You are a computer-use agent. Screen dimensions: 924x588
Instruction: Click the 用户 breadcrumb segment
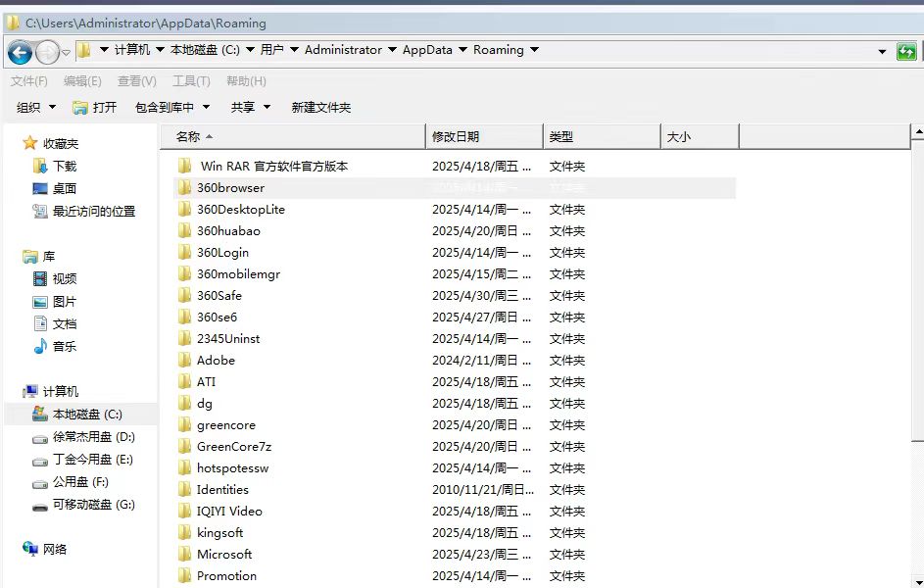click(271, 50)
